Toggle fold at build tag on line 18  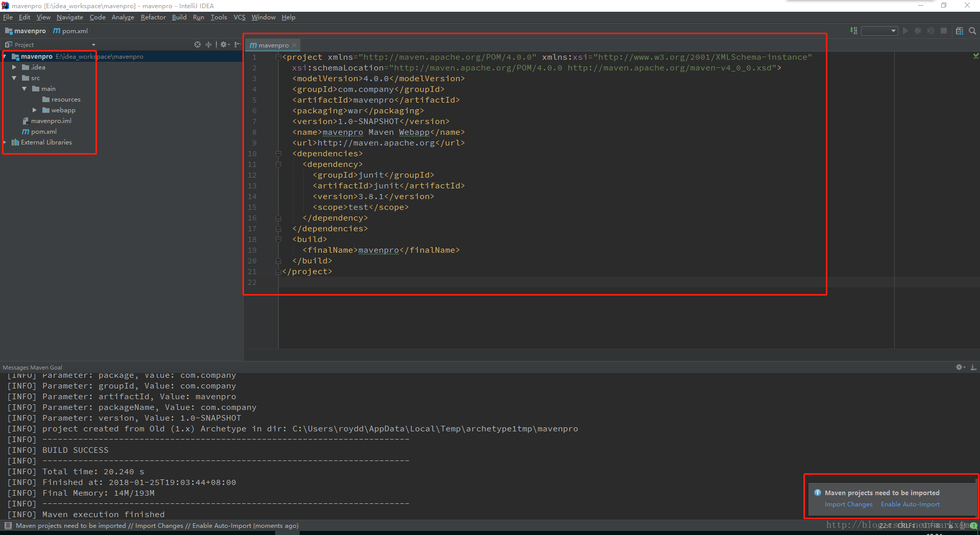(x=278, y=239)
